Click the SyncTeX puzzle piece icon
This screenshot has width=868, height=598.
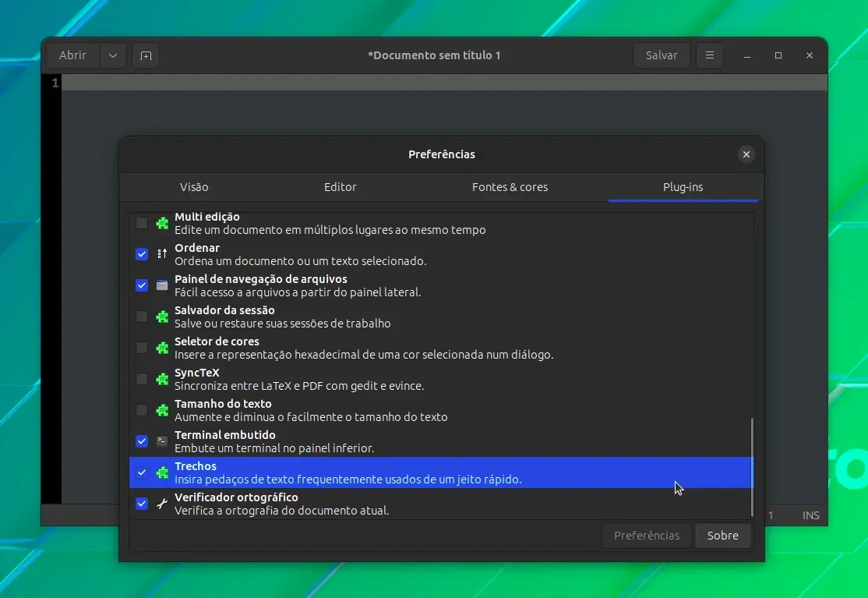coord(162,379)
